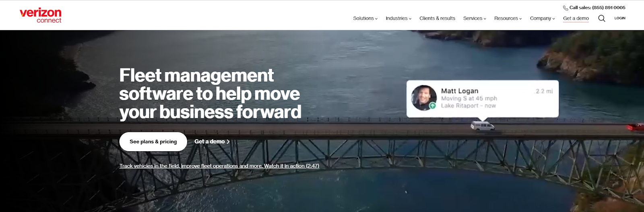This screenshot has height=212, width=644.
Task: Open the Services dropdown menu
Action: pyautogui.click(x=475, y=18)
